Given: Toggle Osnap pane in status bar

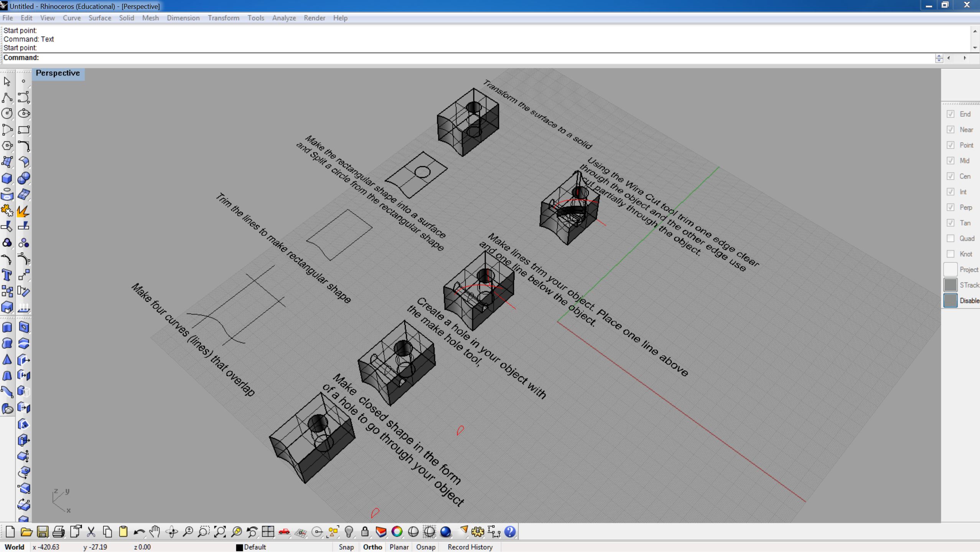Looking at the screenshot, I should (426, 547).
